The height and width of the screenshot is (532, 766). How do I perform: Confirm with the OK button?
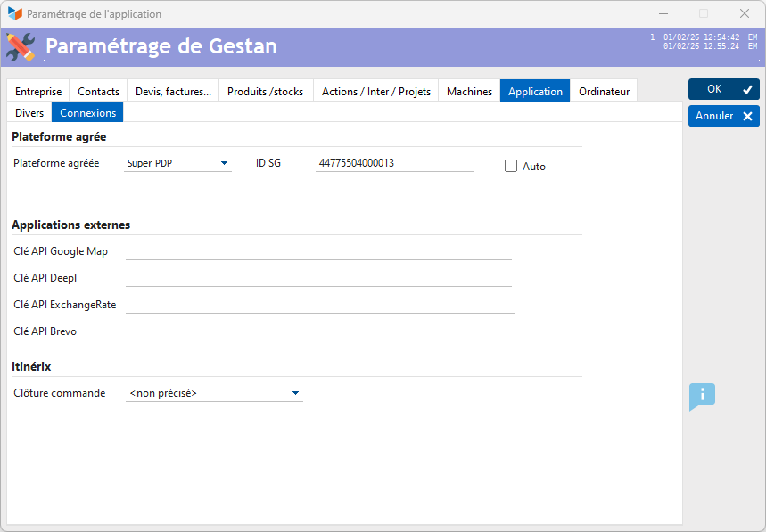point(724,89)
